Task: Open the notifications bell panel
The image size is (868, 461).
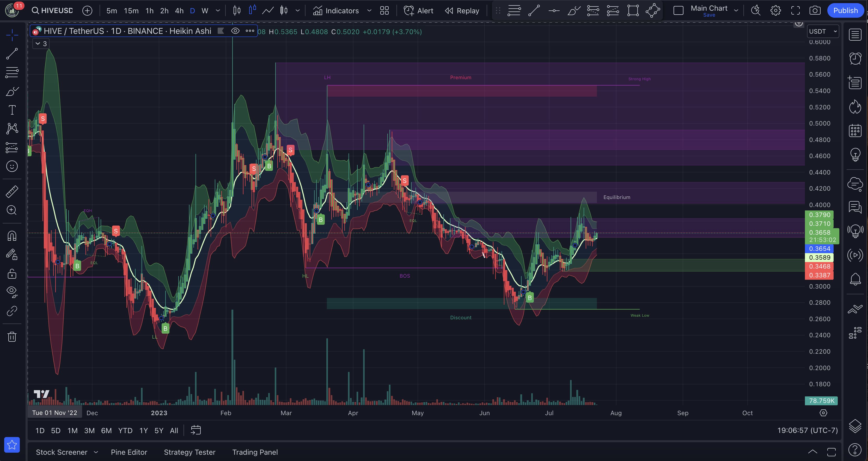Action: 855,279
